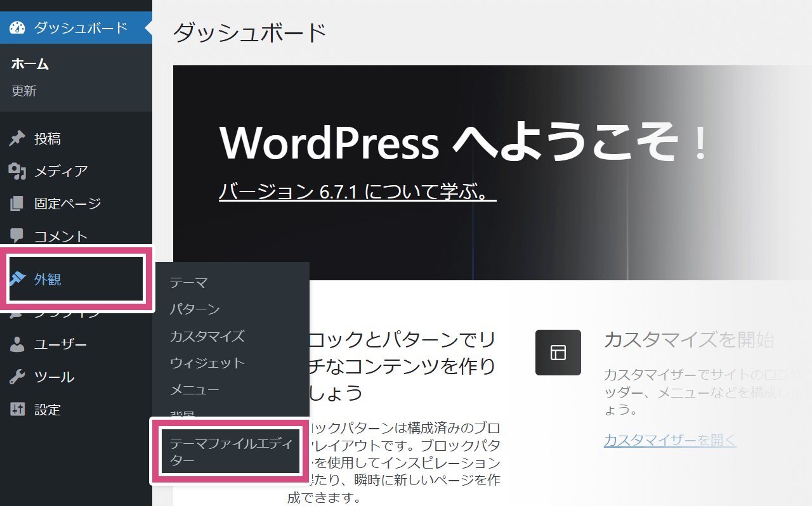Open the カスタマイザーを開く link
Viewport: 812px width, 506px height.
point(670,440)
